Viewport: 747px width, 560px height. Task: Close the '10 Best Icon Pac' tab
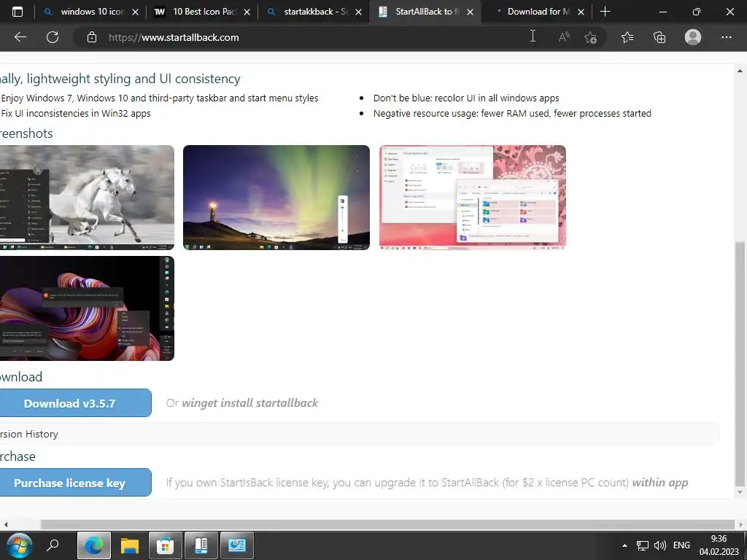(247, 12)
